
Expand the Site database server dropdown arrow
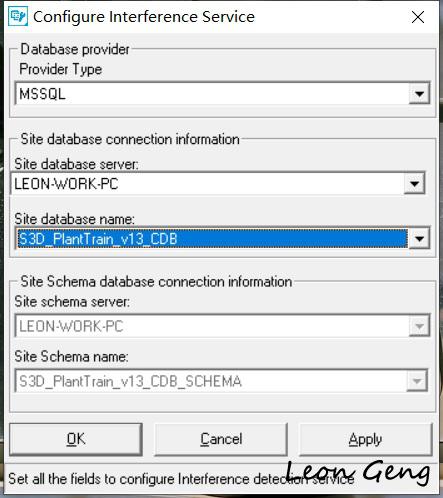(414, 183)
